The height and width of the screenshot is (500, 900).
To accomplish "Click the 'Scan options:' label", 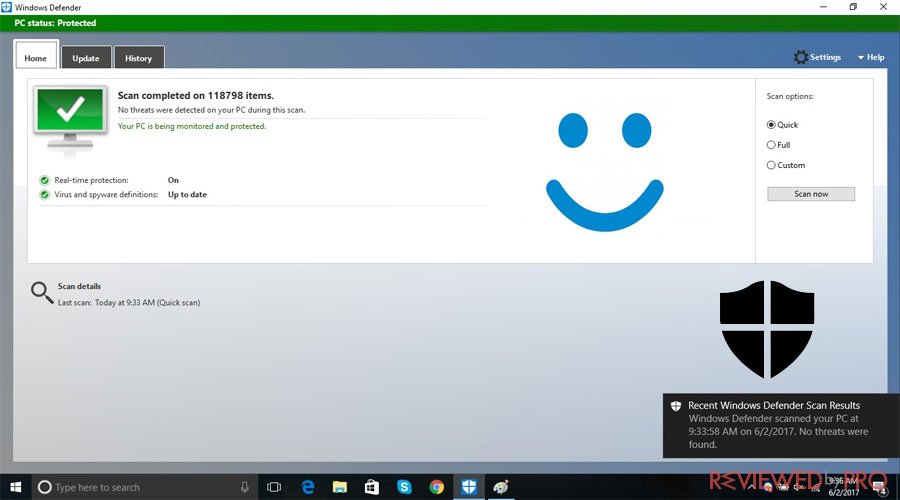I will click(x=790, y=96).
